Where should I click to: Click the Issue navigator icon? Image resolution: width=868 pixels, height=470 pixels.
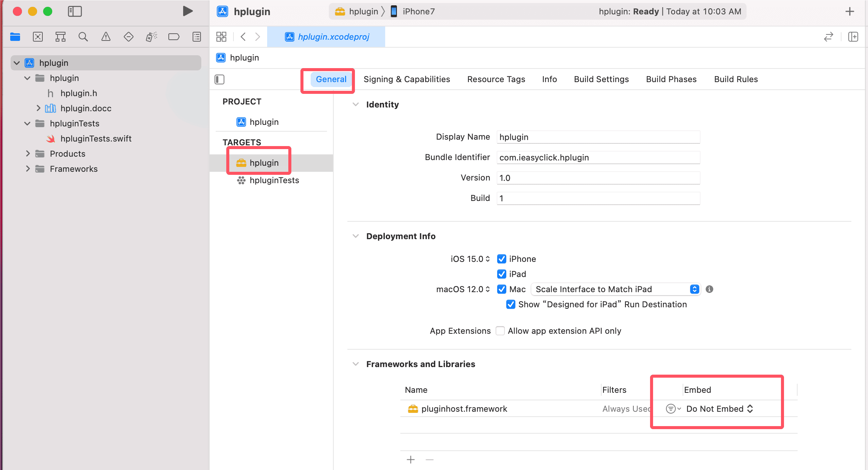[106, 36]
